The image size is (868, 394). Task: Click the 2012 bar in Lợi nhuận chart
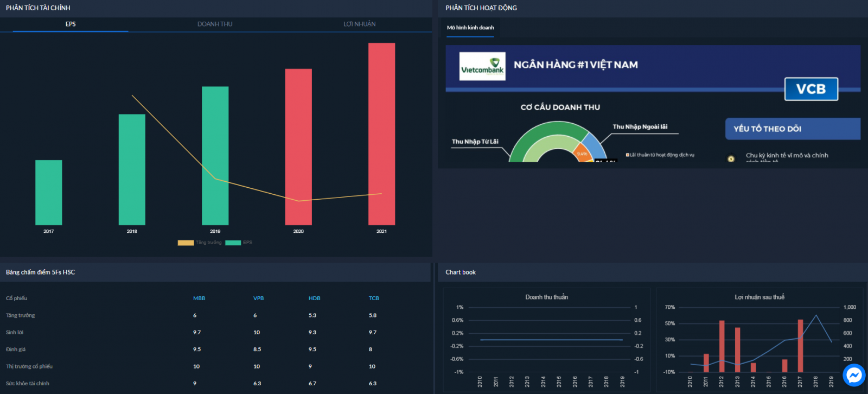tap(722, 346)
